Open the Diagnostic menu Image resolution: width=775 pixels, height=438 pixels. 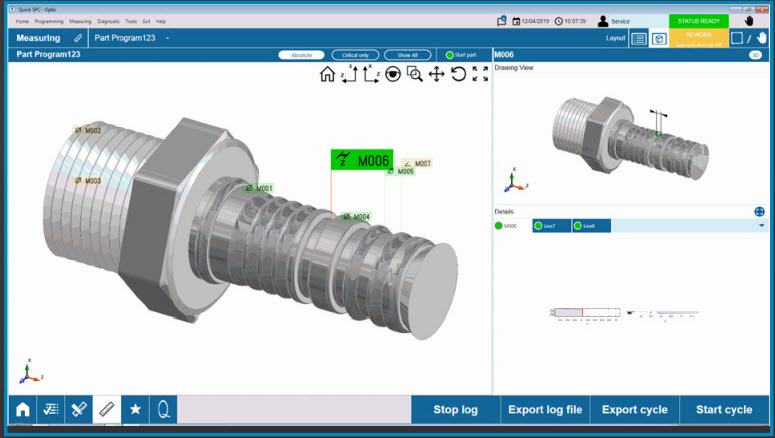[108, 21]
